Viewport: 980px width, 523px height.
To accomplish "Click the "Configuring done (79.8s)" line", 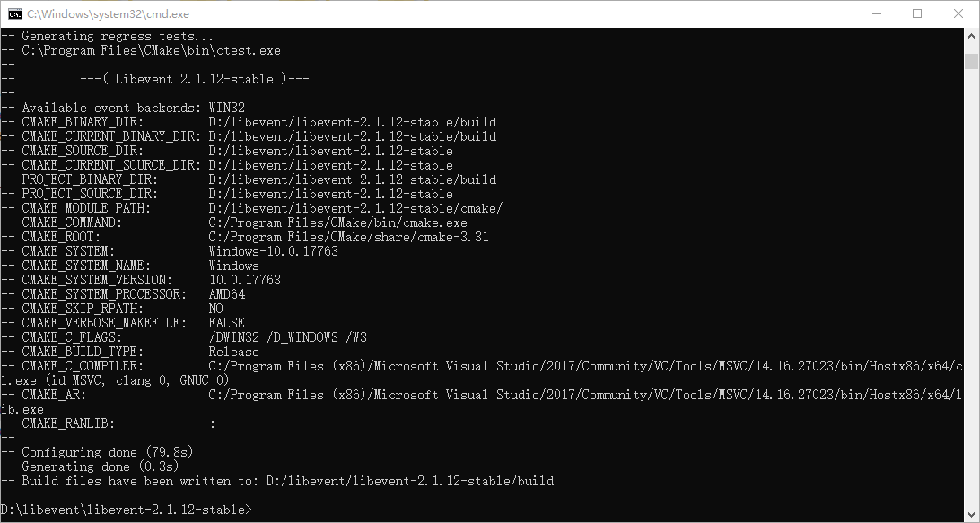I will [108, 452].
